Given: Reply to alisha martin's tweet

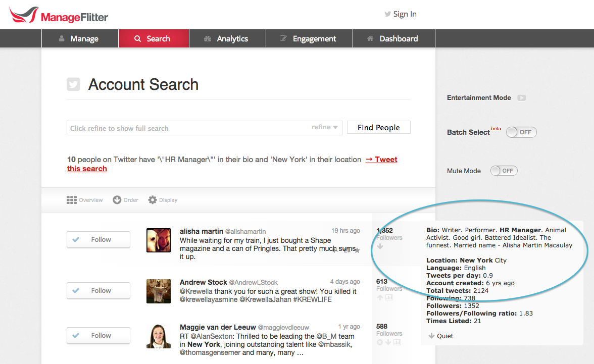Looking at the screenshot, I should (334, 250).
